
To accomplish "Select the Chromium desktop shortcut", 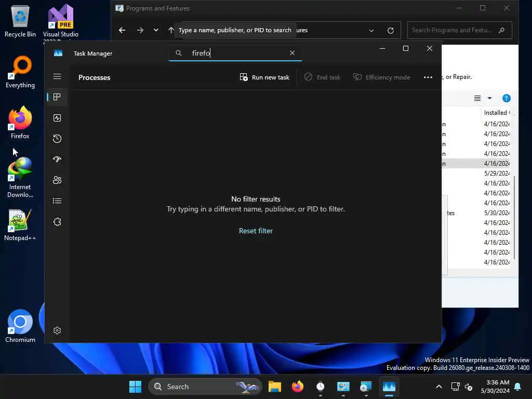I will pos(20,326).
